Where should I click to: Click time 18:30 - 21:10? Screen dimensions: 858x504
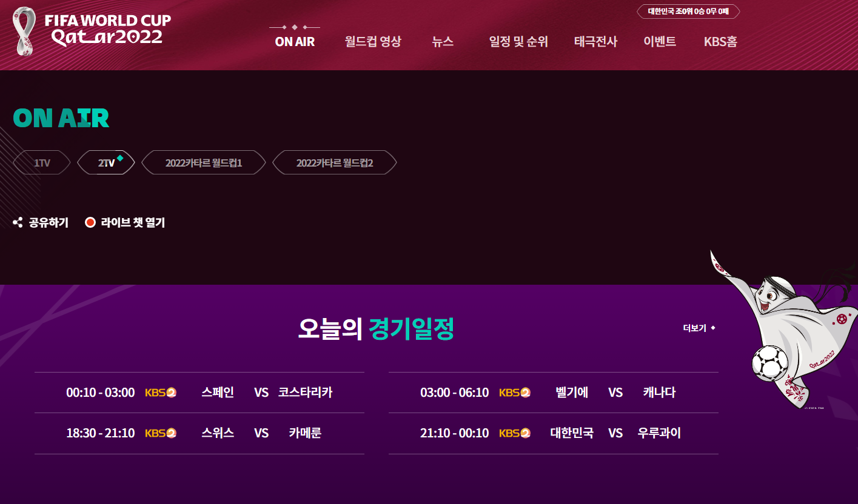coord(101,433)
